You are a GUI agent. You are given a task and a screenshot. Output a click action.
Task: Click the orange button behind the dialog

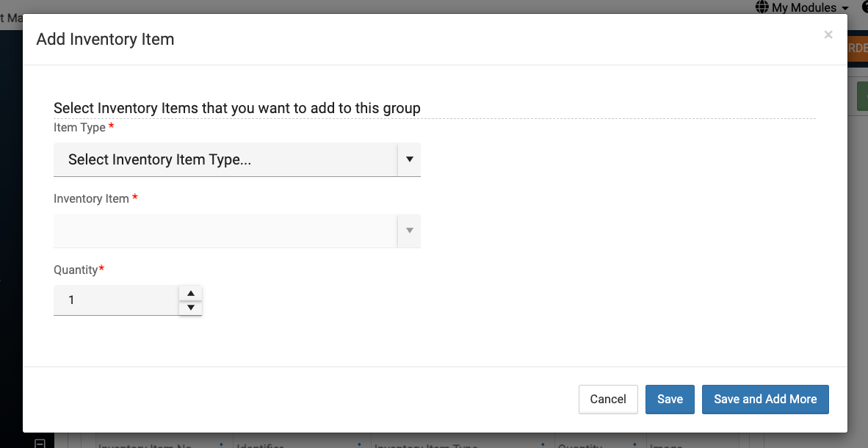point(857,48)
